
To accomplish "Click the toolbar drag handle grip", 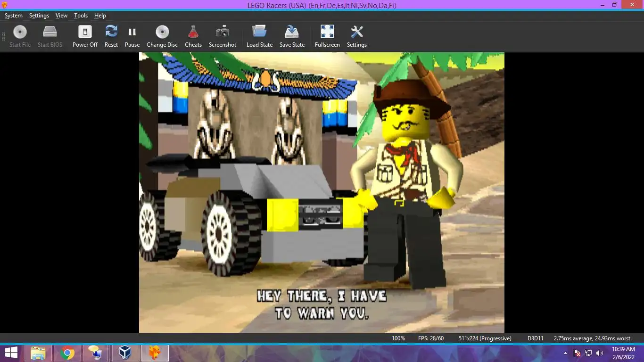I will pyautogui.click(x=3, y=36).
